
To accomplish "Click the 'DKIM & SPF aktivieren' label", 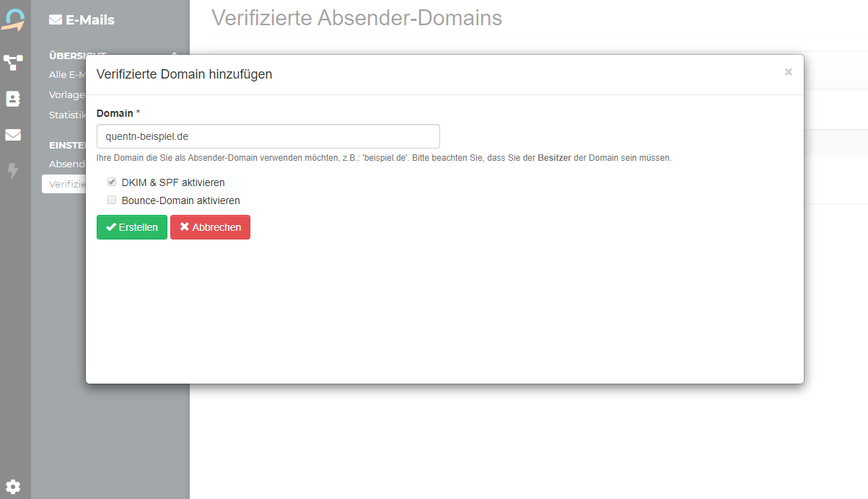I will (x=173, y=182).
